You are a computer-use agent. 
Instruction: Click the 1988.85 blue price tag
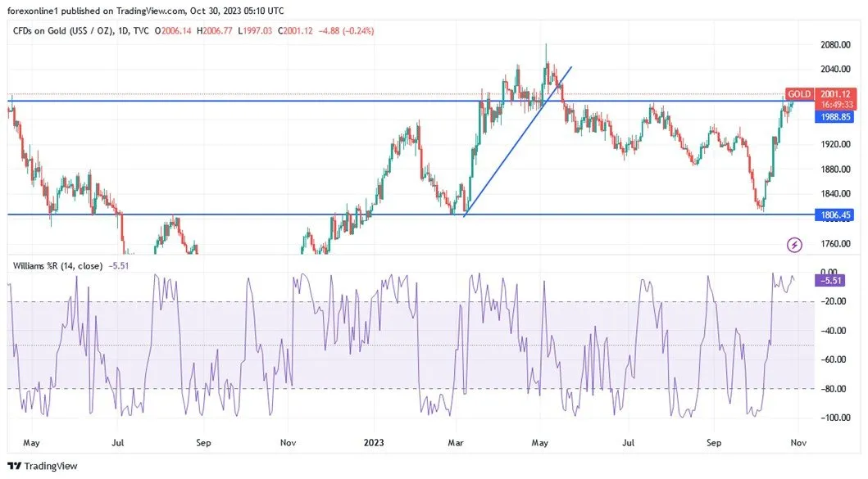[x=834, y=117]
